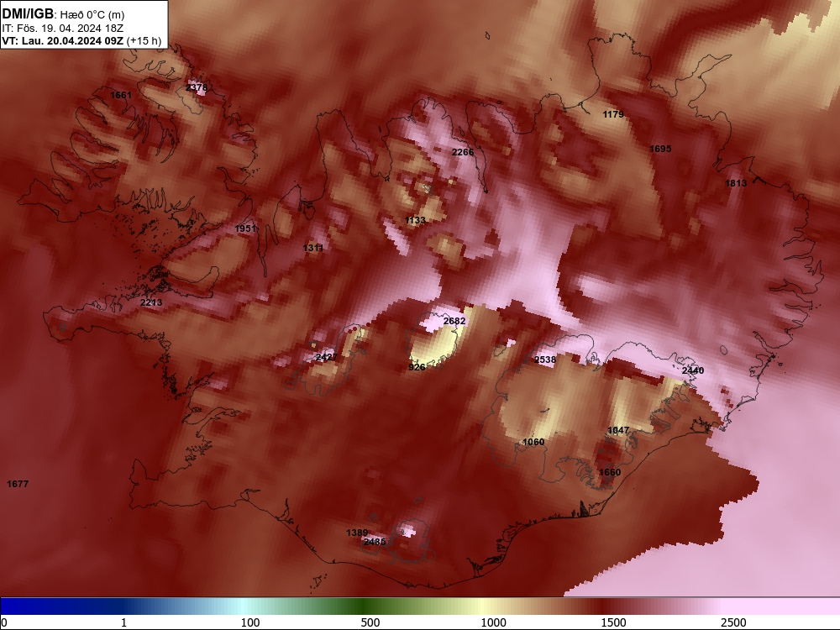Click the 1660 height value
Screen dimensions: 840x630
(609, 472)
